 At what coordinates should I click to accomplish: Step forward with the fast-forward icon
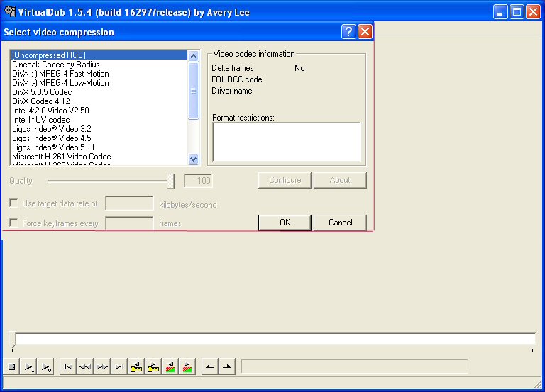tap(102, 366)
